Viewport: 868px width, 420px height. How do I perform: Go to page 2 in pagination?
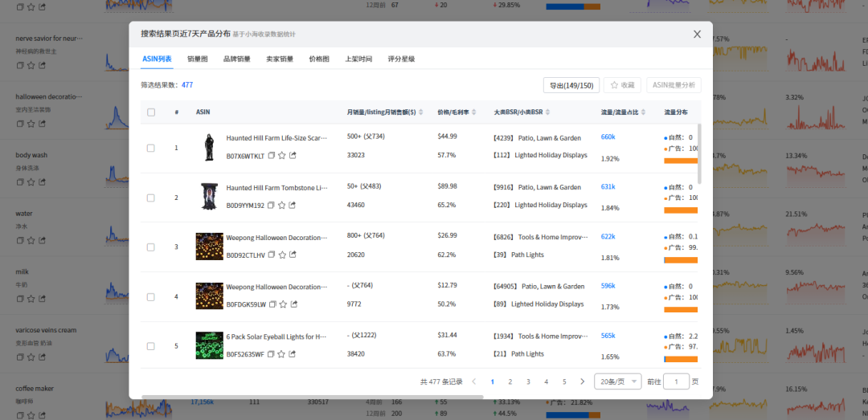(x=510, y=381)
